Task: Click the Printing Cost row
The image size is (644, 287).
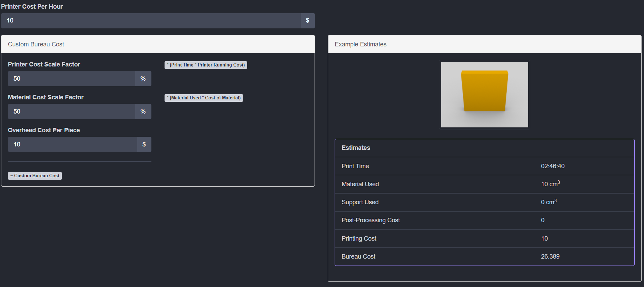Action: (x=484, y=239)
